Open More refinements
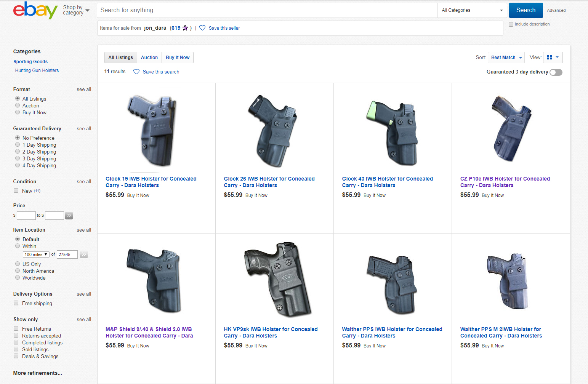 [37, 373]
